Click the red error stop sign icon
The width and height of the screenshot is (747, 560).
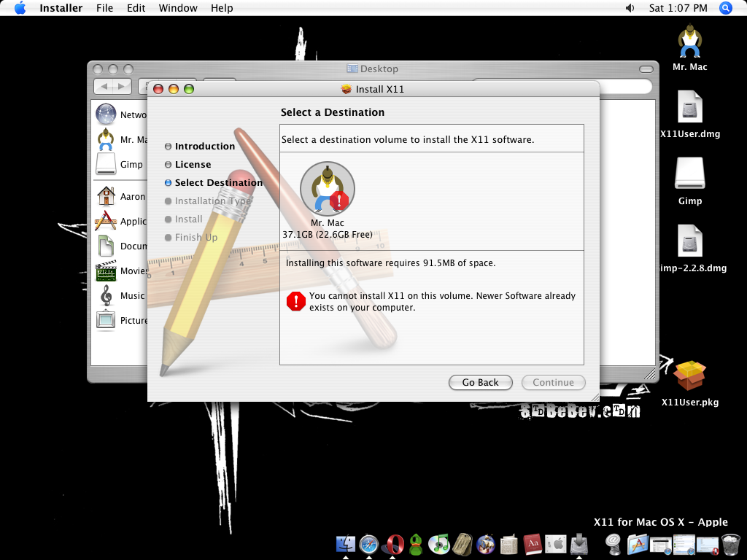pos(296,301)
